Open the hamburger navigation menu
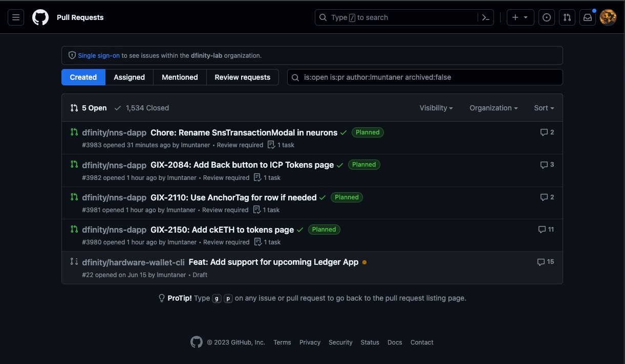625x364 pixels. pyautogui.click(x=16, y=17)
